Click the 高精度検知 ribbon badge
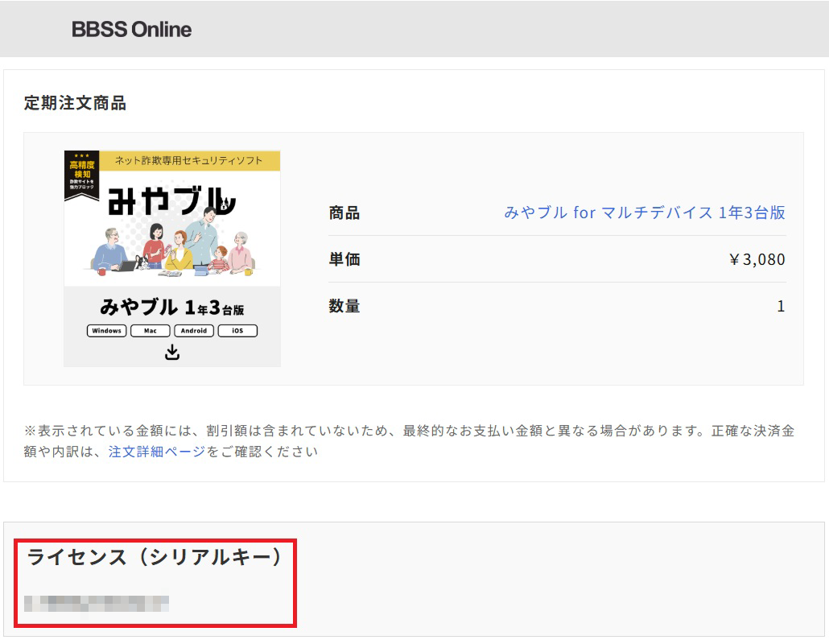The height and width of the screenshot is (644, 829). click(x=82, y=175)
